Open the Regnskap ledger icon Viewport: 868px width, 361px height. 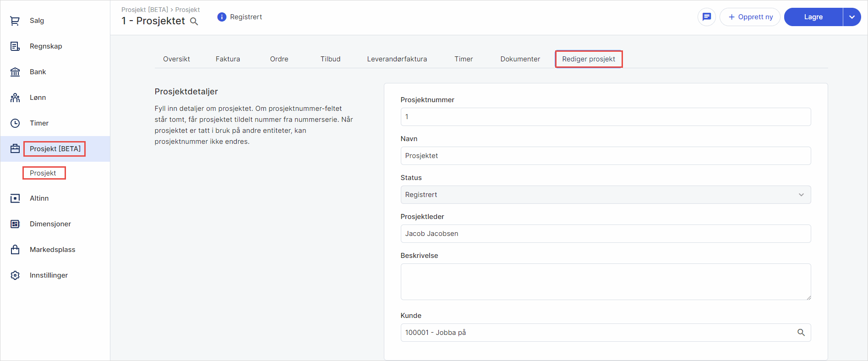click(15, 46)
